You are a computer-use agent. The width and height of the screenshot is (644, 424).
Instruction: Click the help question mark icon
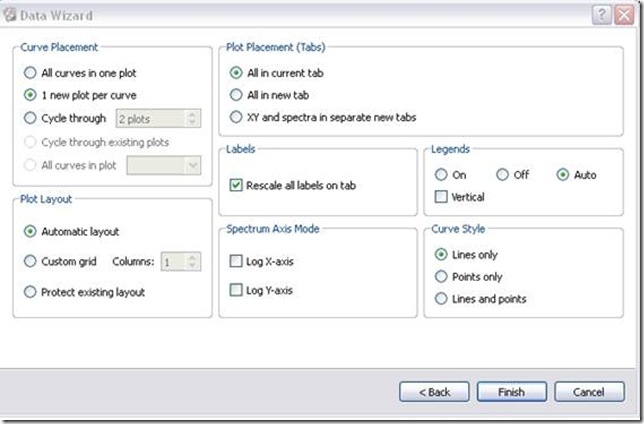click(x=599, y=13)
